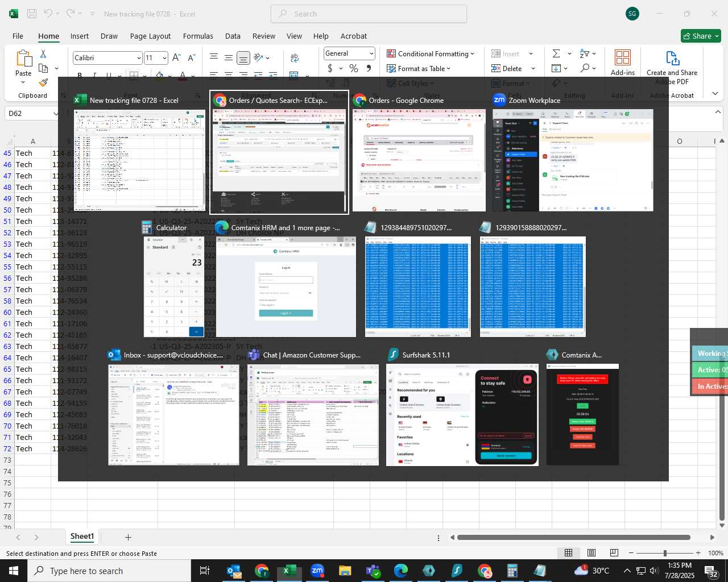Screen dimensions: 728x582
Task: Click the Sort & Filter icon
Action: 585,53
